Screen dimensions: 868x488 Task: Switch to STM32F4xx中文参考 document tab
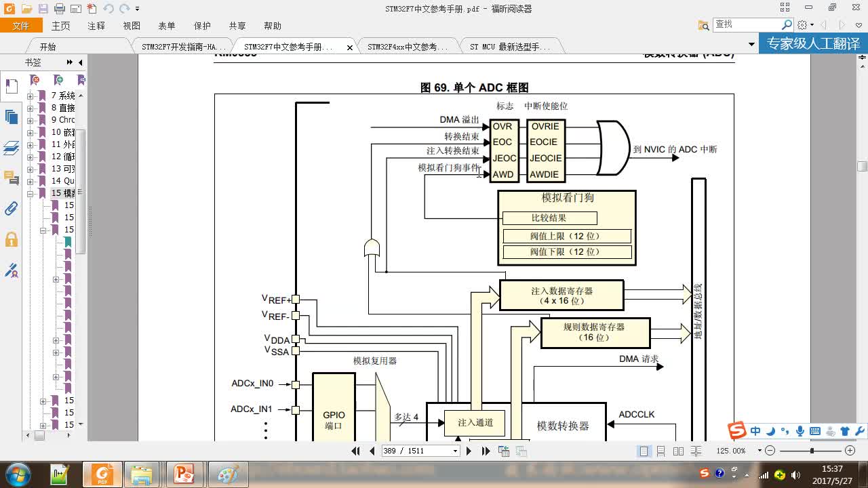pos(407,47)
